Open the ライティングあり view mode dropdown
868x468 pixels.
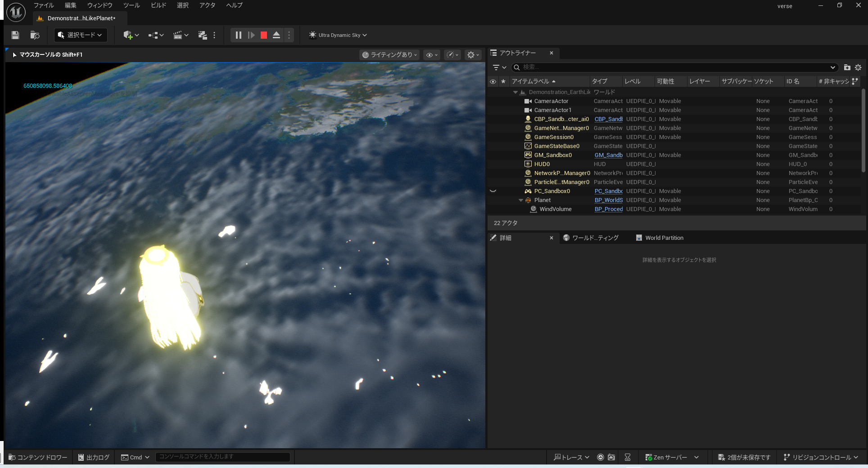click(390, 55)
